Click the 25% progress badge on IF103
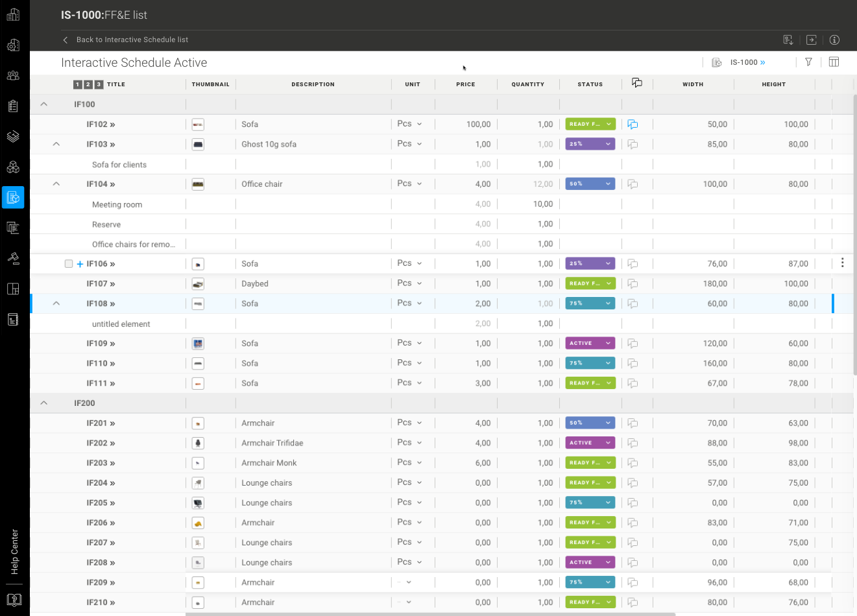857x616 pixels. point(590,144)
